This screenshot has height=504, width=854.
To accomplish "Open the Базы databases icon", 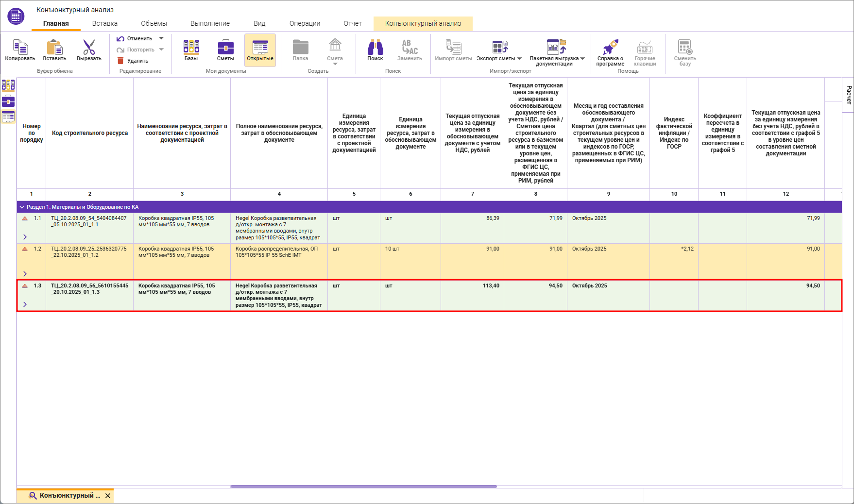I will click(x=191, y=48).
